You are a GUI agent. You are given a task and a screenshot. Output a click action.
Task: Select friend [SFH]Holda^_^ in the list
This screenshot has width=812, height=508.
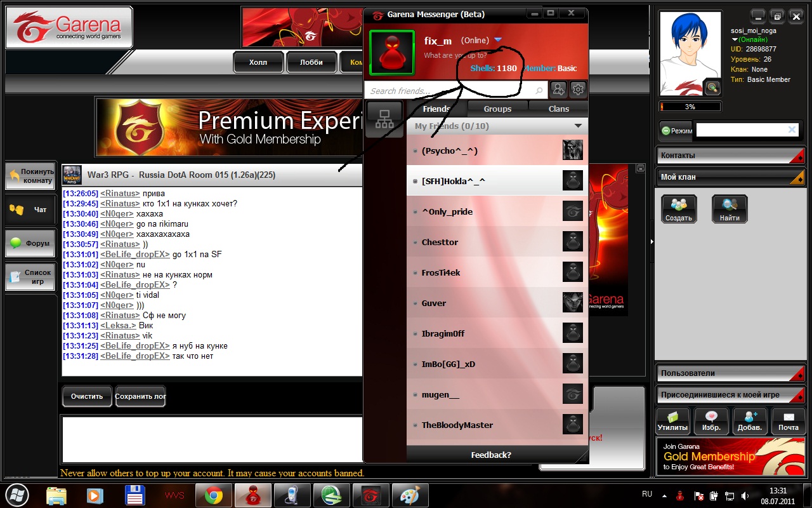click(x=496, y=181)
